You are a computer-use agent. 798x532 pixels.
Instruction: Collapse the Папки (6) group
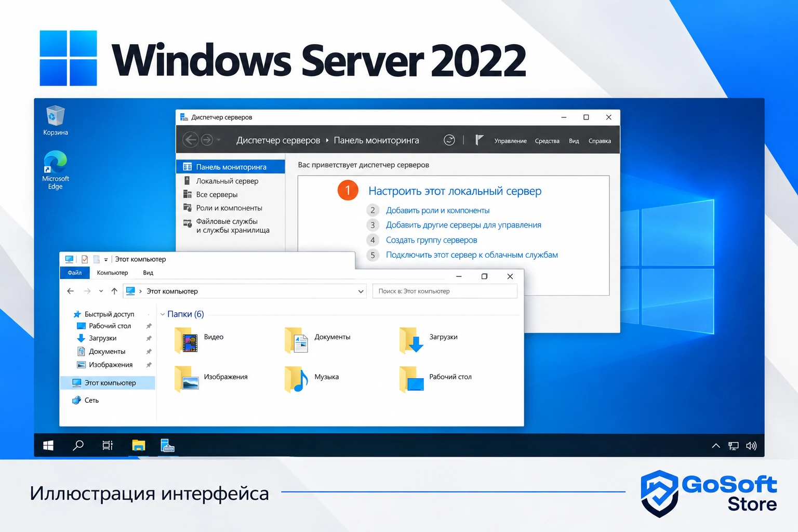(x=163, y=314)
